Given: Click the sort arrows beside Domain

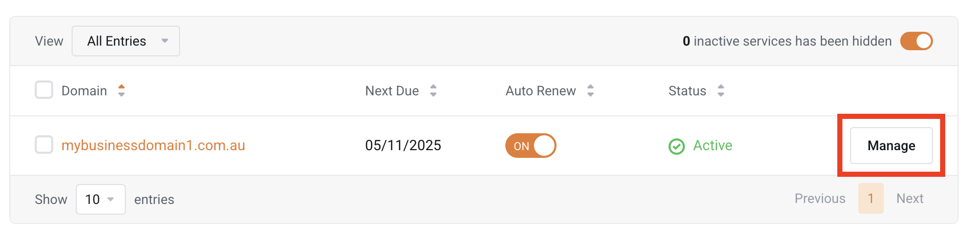Looking at the screenshot, I should [121, 91].
